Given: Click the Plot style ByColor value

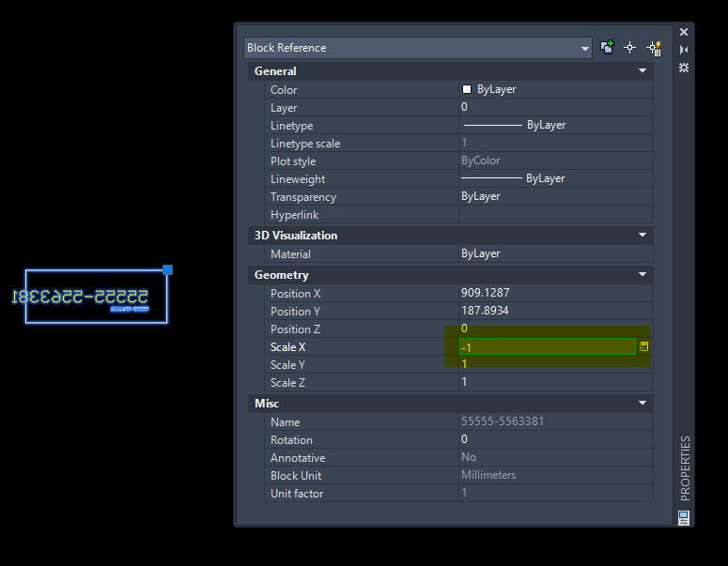Looking at the screenshot, I should [556, 161].
